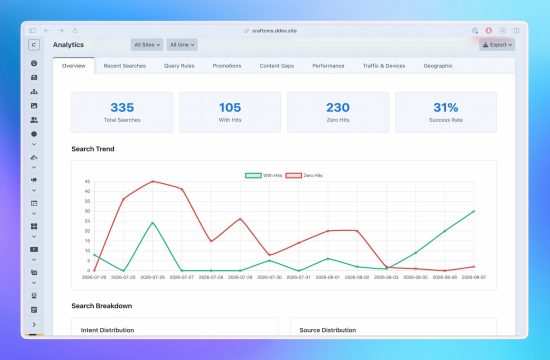This screenshot has width=550, height=360.
Task: Switch to Content Gaps tab
Action: 277,66
